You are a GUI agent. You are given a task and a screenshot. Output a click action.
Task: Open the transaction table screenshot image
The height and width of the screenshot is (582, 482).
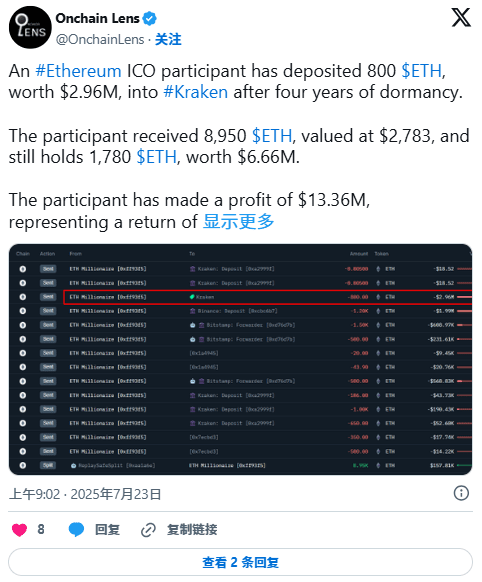pos(240,359)
